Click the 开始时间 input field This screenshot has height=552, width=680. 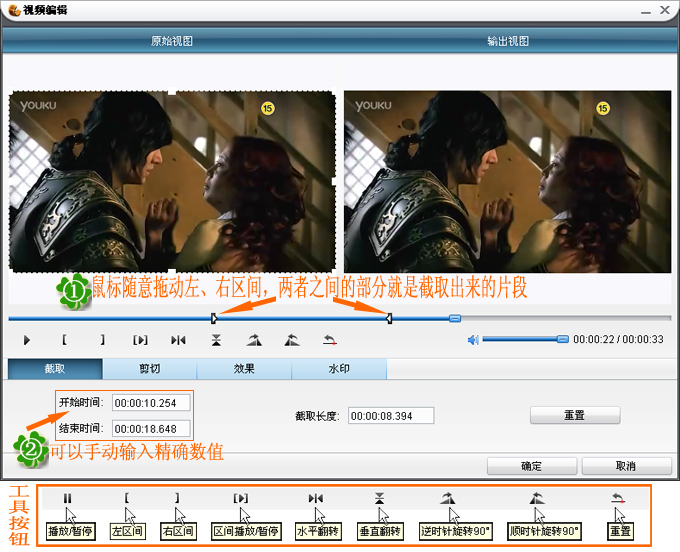[x=151, y=403]
